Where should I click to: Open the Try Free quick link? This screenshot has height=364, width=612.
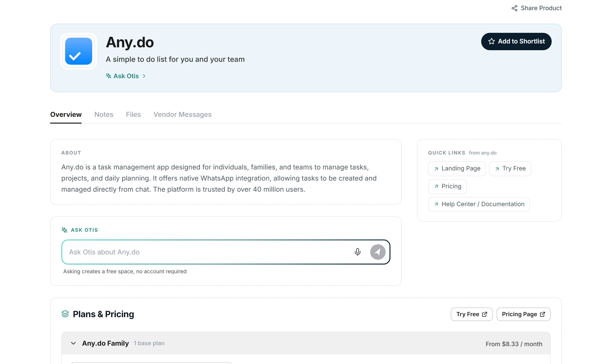click(510, 168)
